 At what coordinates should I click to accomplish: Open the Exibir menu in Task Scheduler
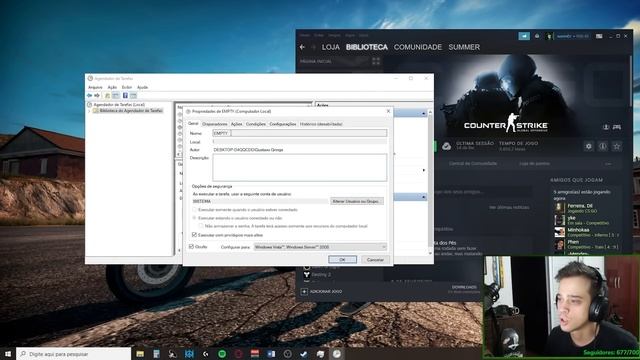click(x=127, y=87)
